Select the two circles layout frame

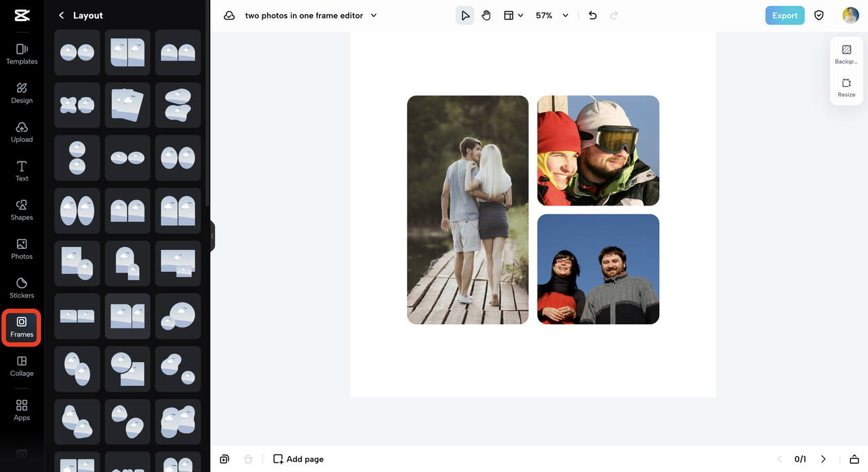tap(77, 52)
